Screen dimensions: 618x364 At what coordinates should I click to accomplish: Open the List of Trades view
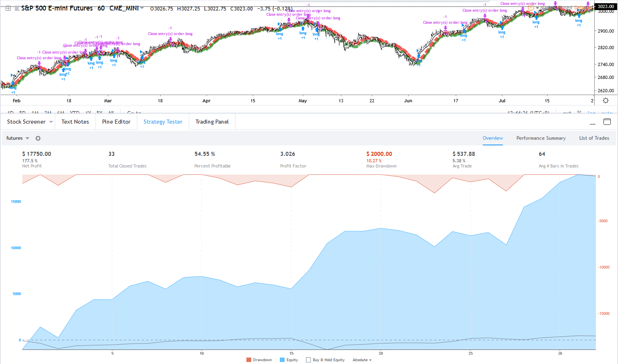[x=594, y=138]
